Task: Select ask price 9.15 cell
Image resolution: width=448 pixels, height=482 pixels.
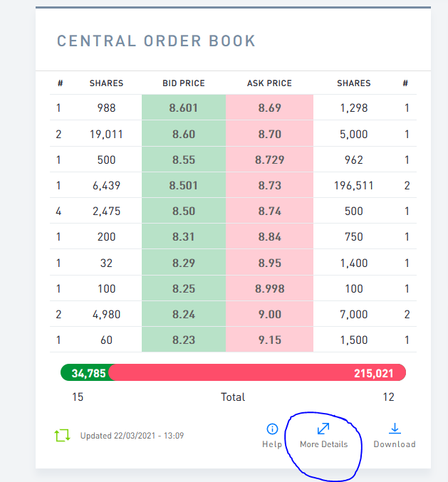Action: coord(269,340)
